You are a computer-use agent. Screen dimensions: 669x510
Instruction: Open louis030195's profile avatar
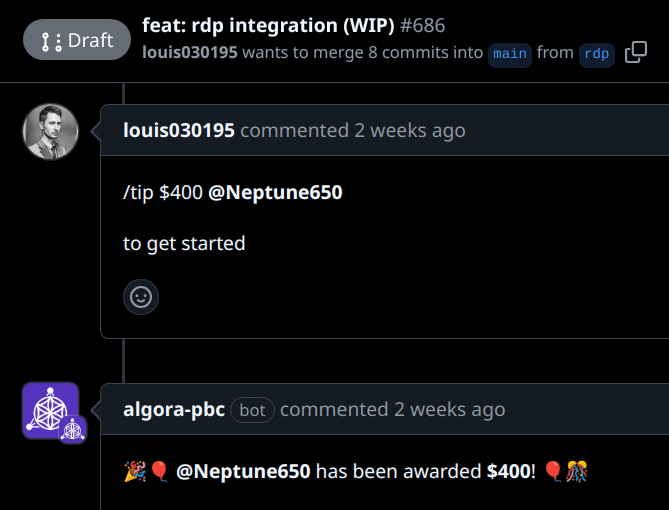click(x=51, y=131)
